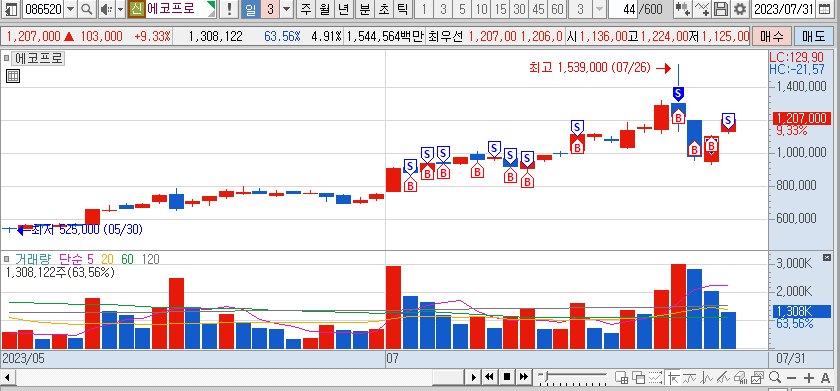Click the 매수 buy button
The image size is (840, 391).
point(771,36)
